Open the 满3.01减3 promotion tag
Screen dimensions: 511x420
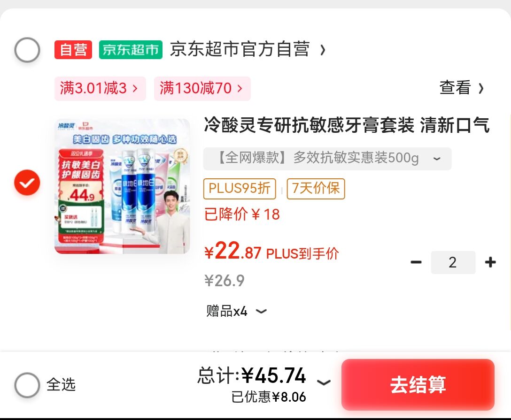(100, 89)
